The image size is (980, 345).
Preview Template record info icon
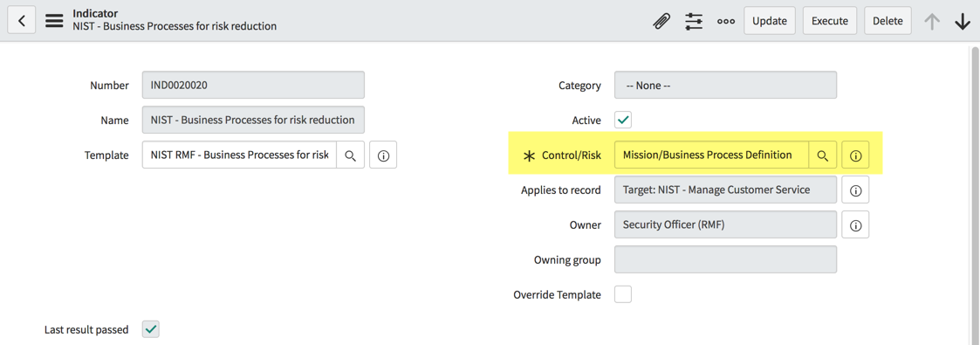[383, 155]
